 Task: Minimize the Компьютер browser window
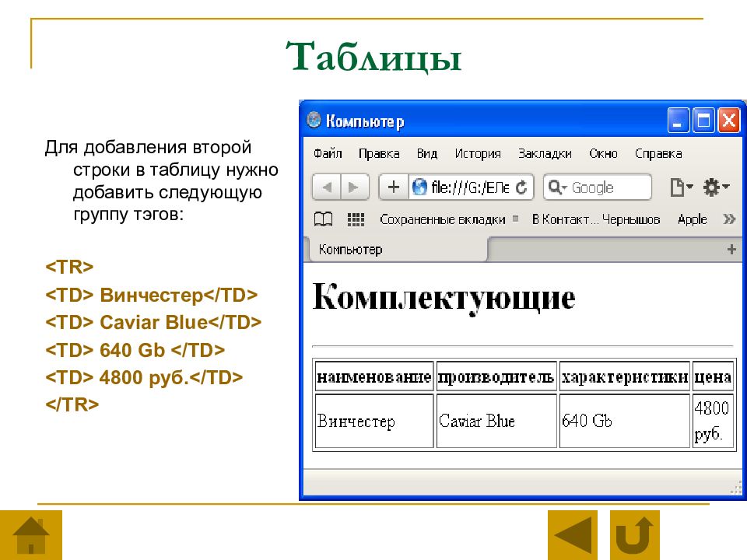coord(679,121)
